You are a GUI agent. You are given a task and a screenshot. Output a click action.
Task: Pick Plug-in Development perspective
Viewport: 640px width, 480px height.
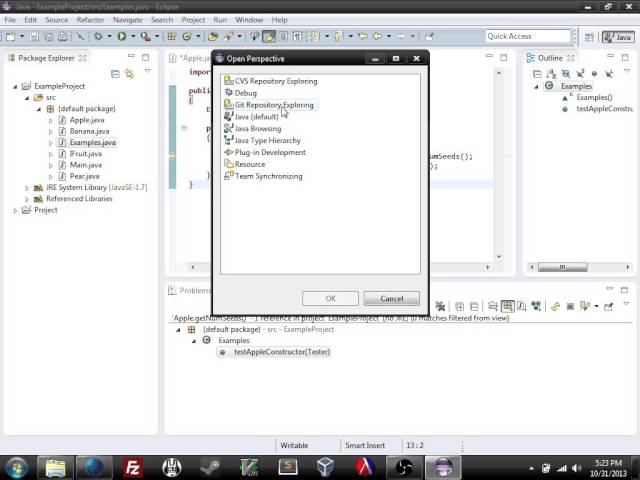[x=270, y=153]
